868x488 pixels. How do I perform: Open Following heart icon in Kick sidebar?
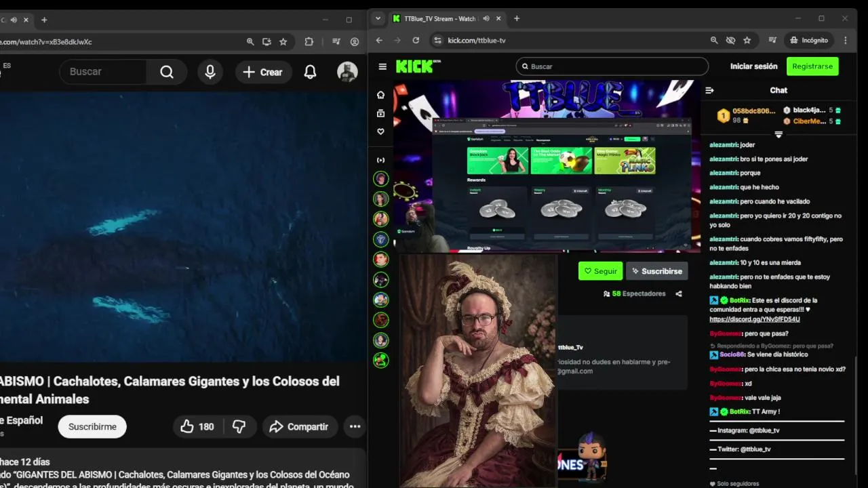[x=381, y=131]
